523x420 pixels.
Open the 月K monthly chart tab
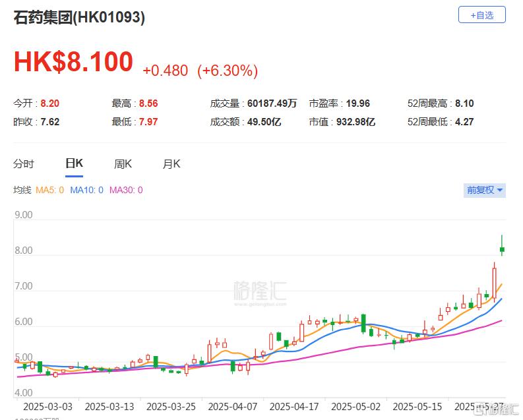coord(171,164)
